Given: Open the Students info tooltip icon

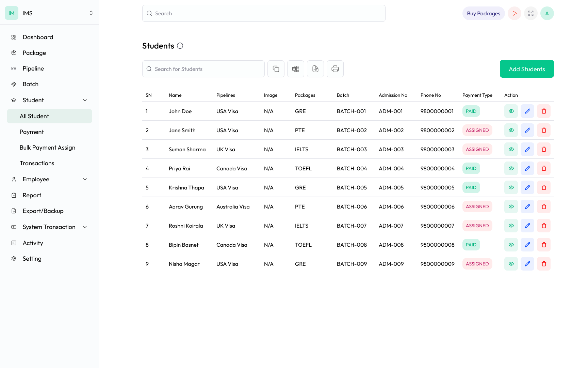Looking at the screenshot, I should [x=180, y=46].
